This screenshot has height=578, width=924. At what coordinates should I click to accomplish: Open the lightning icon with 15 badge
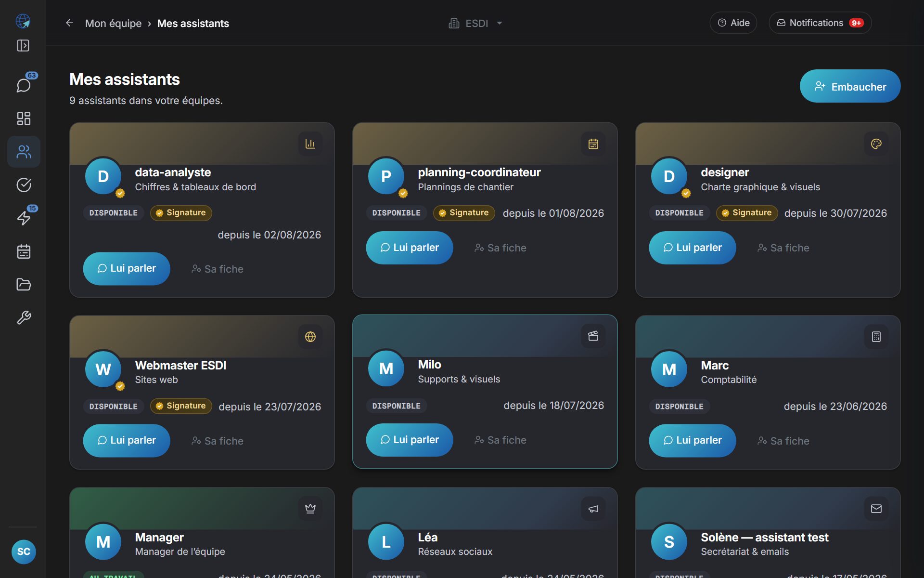24,218
